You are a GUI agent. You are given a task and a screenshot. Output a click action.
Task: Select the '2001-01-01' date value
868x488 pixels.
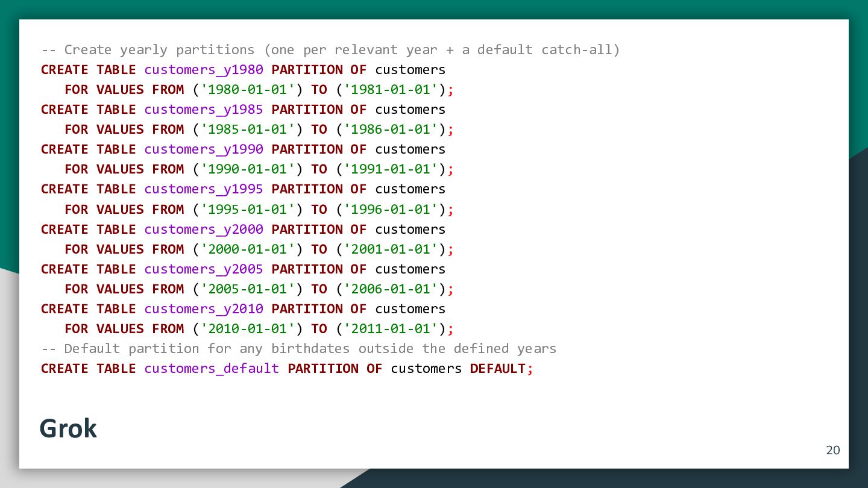(391, 249)
